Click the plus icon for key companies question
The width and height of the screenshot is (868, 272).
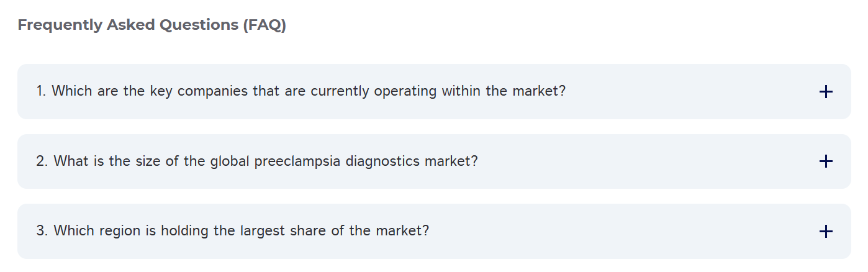825,92
